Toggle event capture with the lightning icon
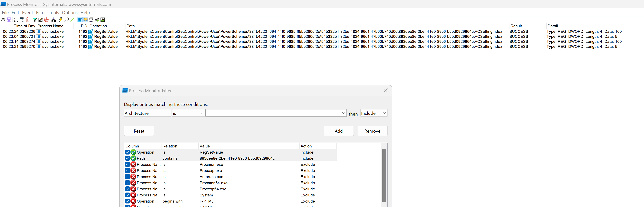Image resolution: width=644 pixels, height=207 pixels. point(61,20)
